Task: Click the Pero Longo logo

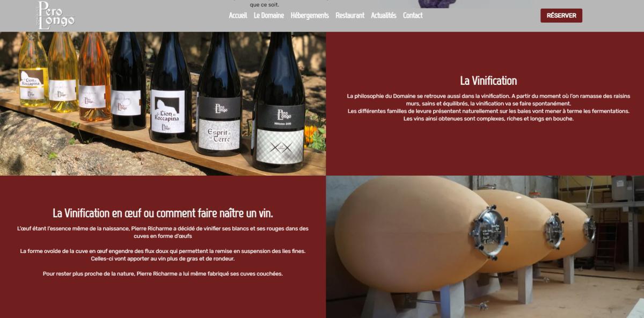Action: (x=56, y=15)
